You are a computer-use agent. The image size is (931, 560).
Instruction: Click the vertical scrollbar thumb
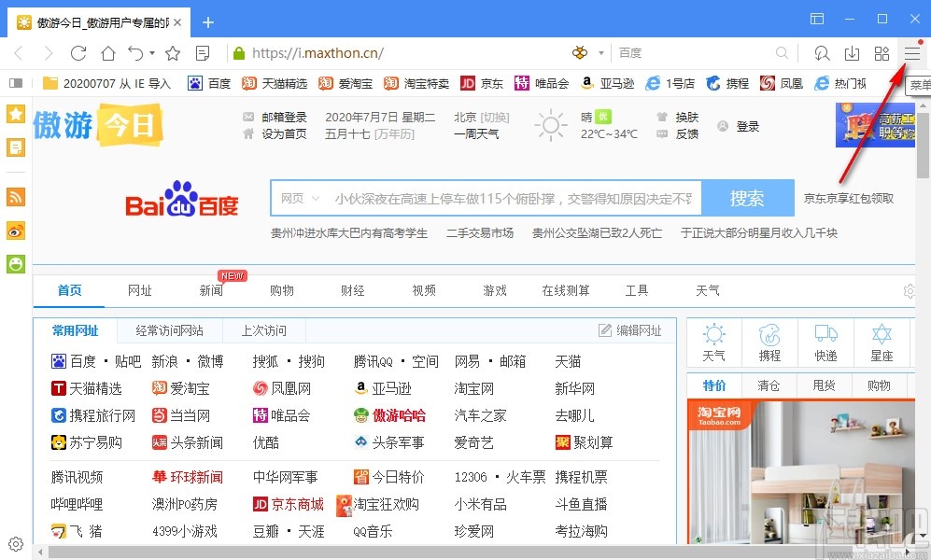923,146
